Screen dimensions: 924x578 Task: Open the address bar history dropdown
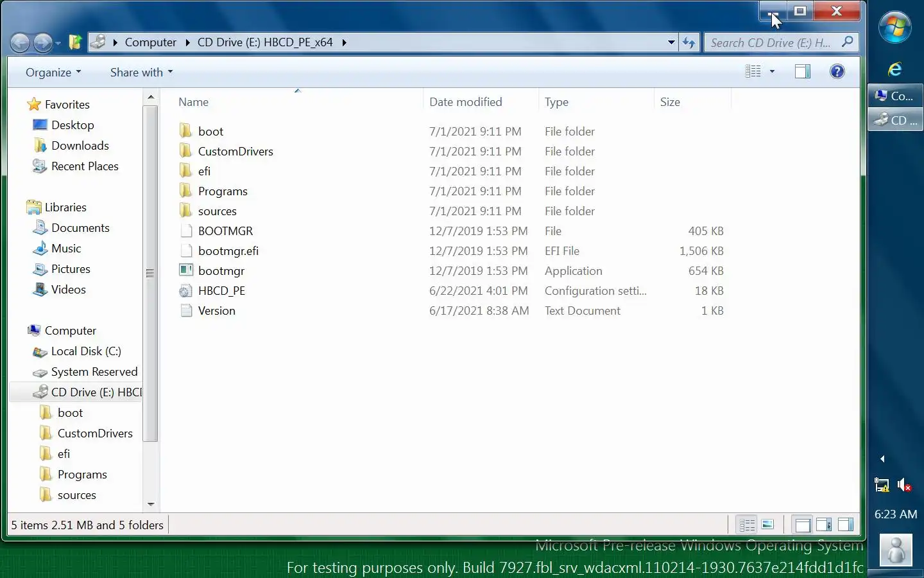[x=671, y=42]
